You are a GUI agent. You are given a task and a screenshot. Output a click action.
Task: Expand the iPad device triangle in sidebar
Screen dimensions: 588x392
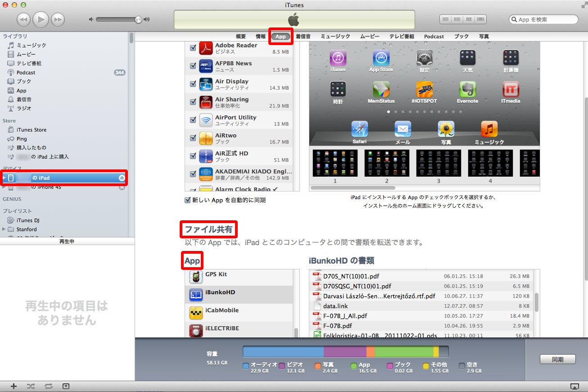point(4,178)
